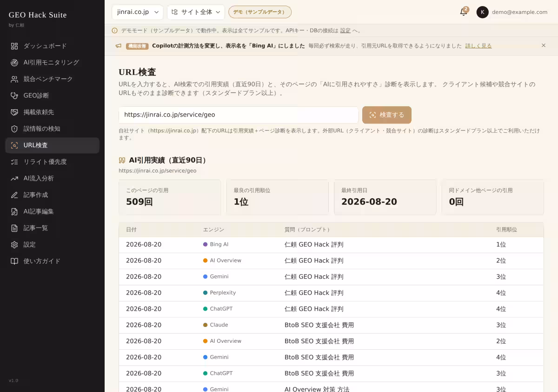
Task: Click the 記事一覧 document icon
Action: click(x=14, y=228)
